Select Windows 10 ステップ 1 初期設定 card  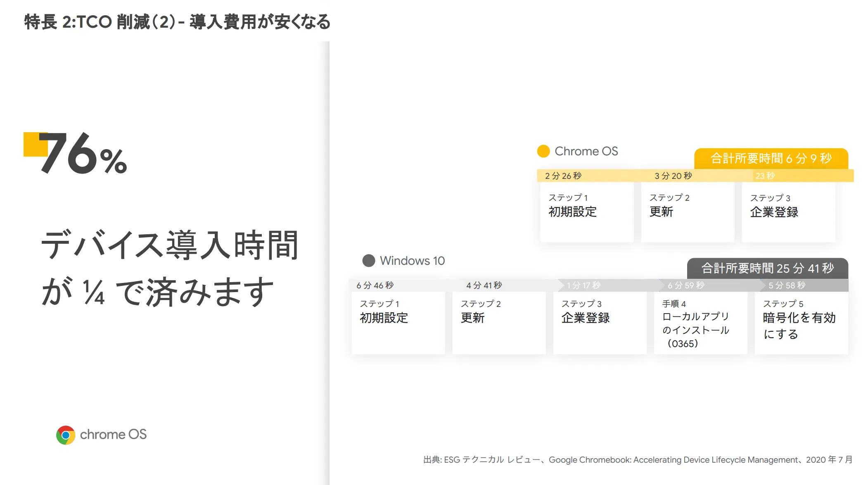398,323
